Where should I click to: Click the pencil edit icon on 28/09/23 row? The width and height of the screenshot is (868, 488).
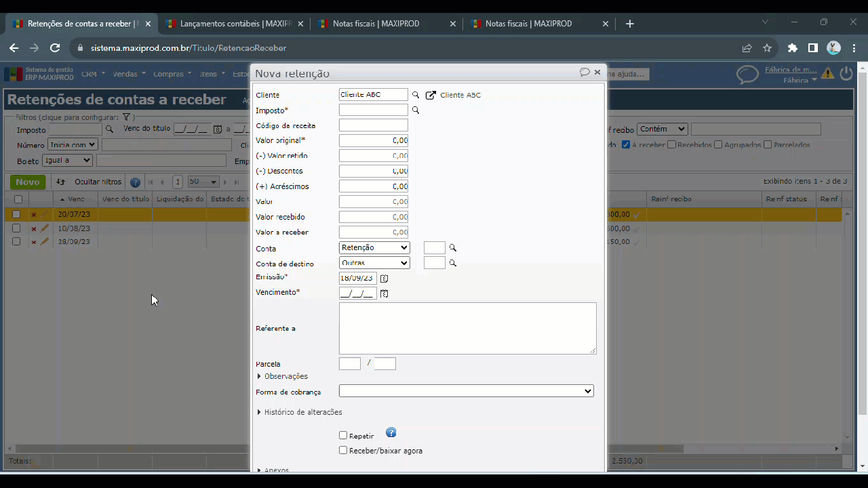tap(45, 242)
